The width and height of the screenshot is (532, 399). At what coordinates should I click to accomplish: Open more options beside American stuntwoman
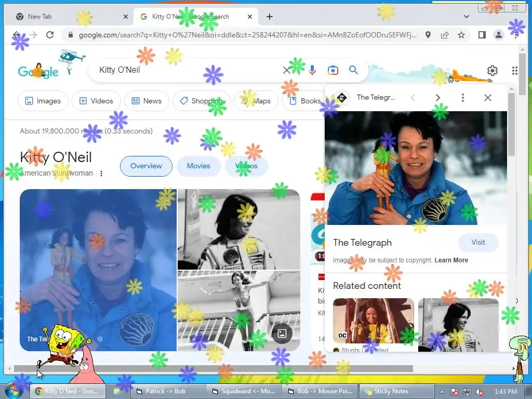click(101, 174)
